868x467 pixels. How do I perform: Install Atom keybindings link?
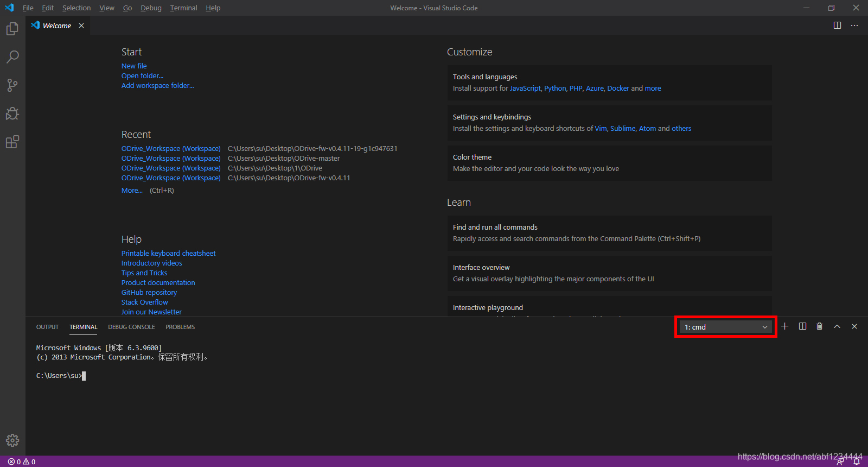pyautogui.click(x=647, y=128)
